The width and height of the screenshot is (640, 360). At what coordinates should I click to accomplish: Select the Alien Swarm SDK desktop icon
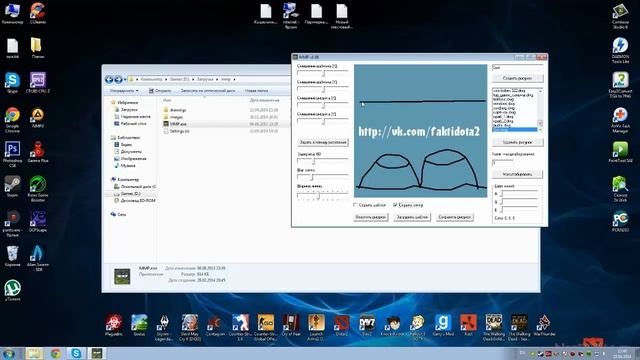click(38, 258)
